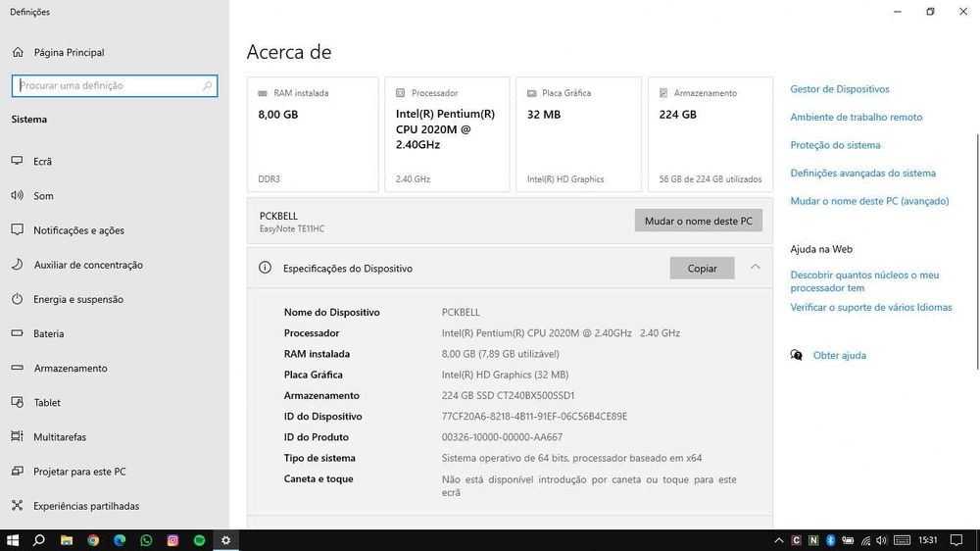Click the search magnifier in settings box

click(x=208, y=85)
